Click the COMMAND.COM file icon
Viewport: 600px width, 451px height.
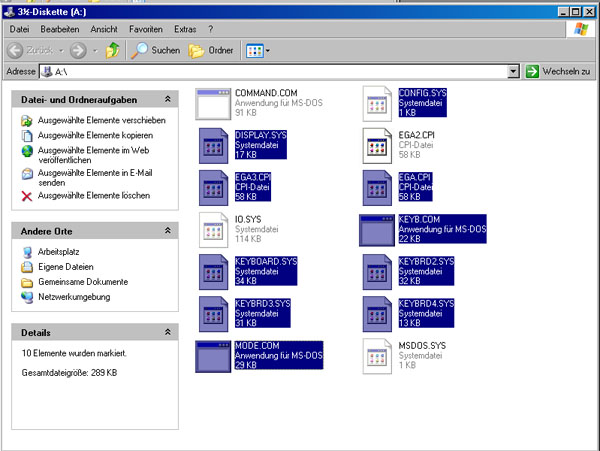coord(213,104)
